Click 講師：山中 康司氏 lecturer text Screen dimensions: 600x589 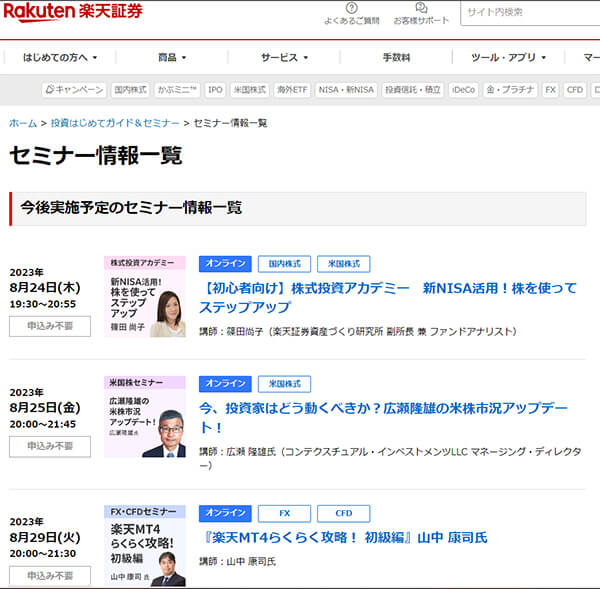tap(237, 561)
